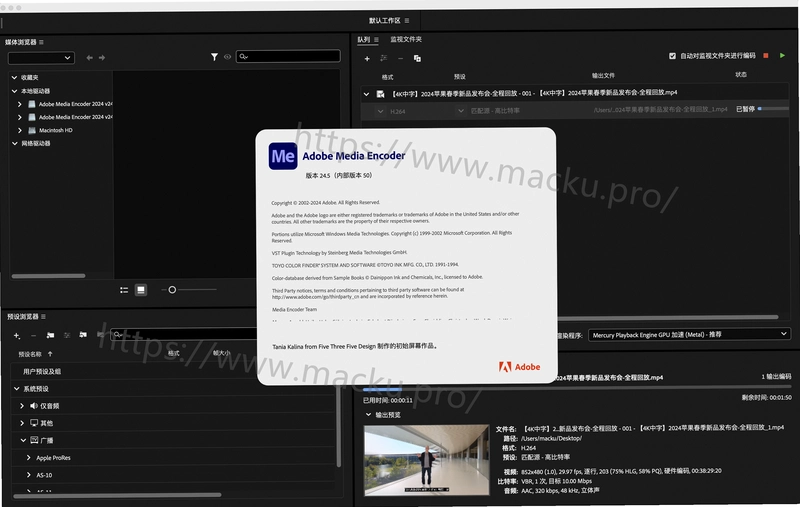Click the speaker icon of 仅音频
This screenshot has height=507, width=800.
pos(34,406)
